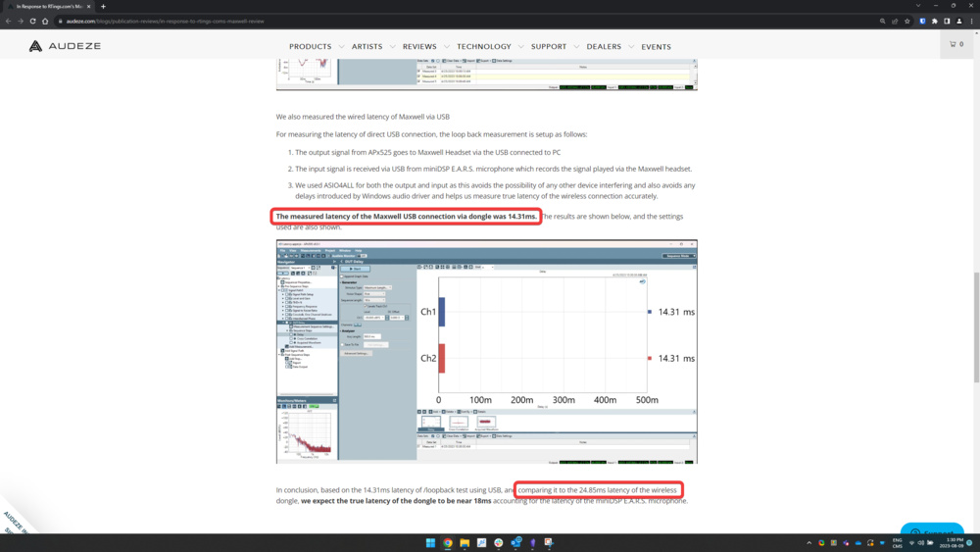This screenshot has height=552, width=980.
Task: Bookmark this page with the star icon
Action: click(907, 21)
